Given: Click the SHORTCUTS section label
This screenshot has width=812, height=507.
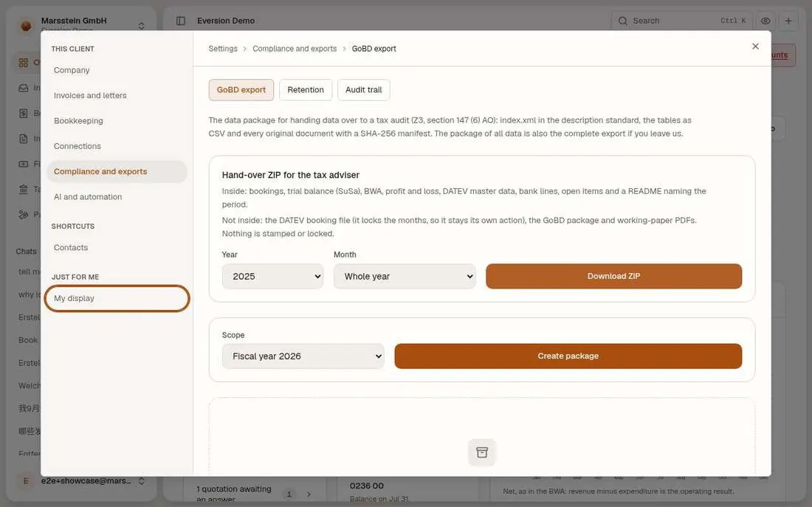Looking at the screenshot, I should coord(73,227).
